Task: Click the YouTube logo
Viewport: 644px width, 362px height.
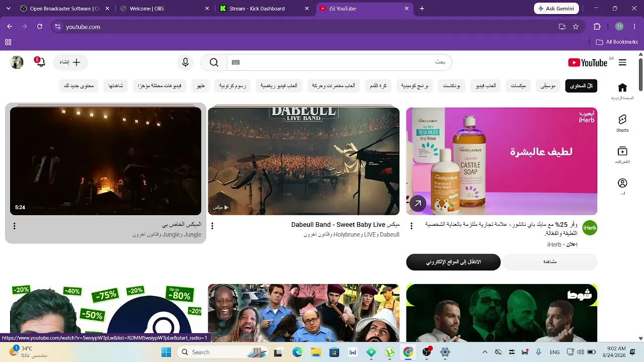Action: pyautogui.click(x=588, y=62)
